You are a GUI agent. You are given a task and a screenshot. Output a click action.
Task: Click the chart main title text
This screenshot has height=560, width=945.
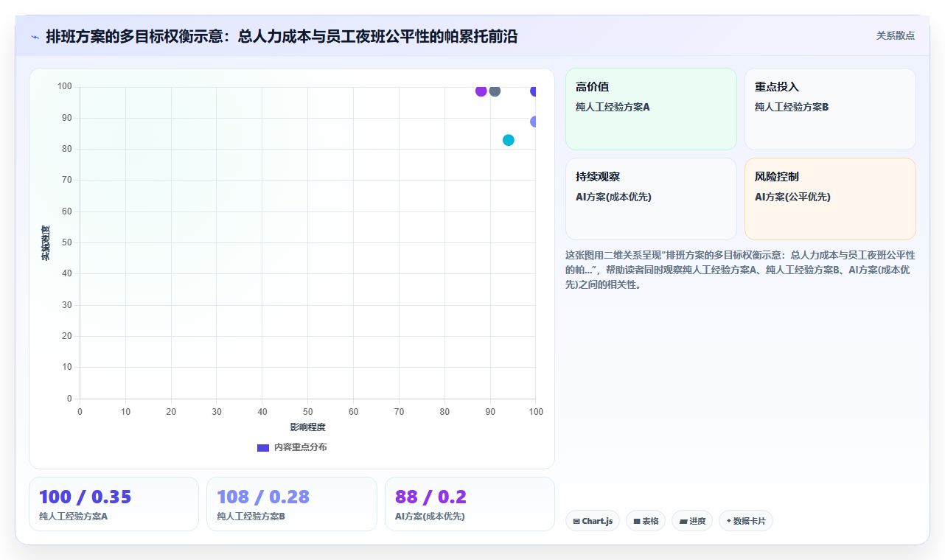[282, 36]
